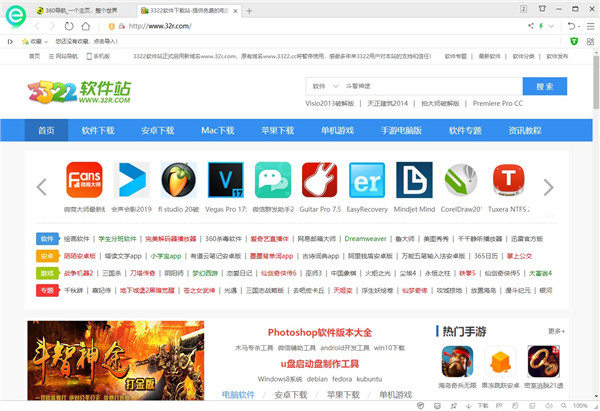
Task: Select 单机游戏 in navigation bar
Action: [x=337, y=130]
